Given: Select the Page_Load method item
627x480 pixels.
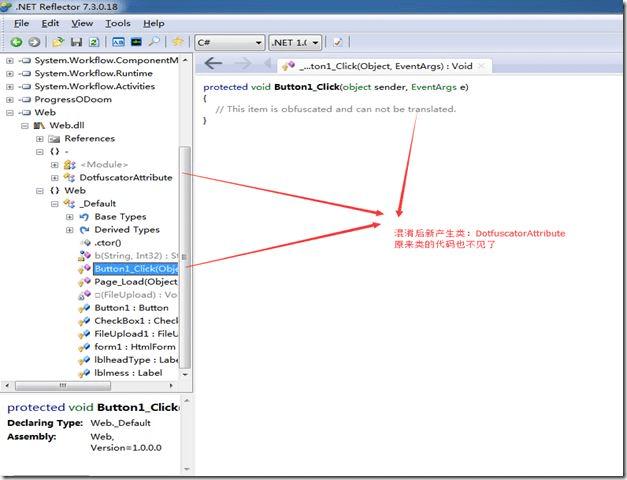Looking at the screenshot, I should tap(136, 282).
